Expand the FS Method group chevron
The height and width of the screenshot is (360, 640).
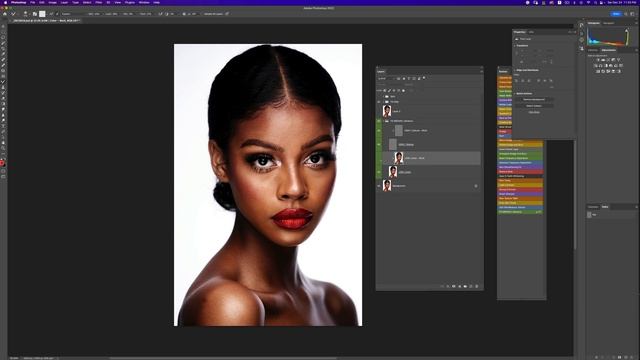tap(383, 121)
